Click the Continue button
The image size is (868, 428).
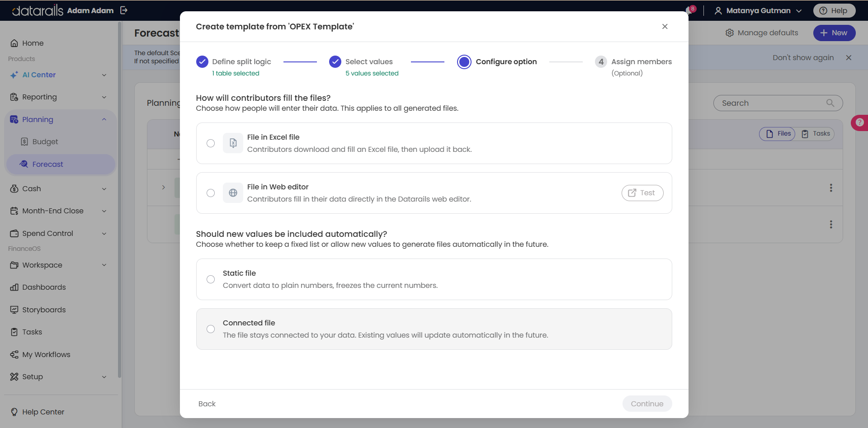point(647,404)
